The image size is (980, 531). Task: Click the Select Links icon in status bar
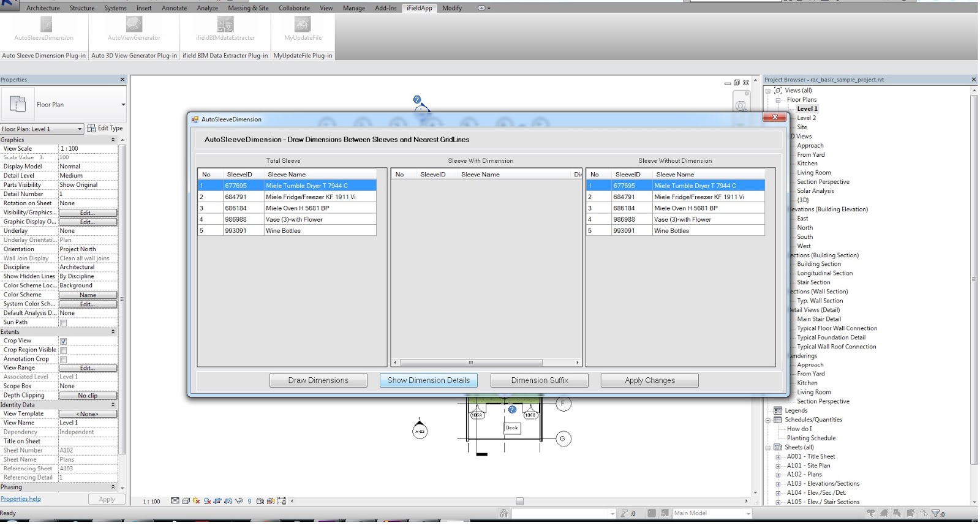(x=870, y=513)
